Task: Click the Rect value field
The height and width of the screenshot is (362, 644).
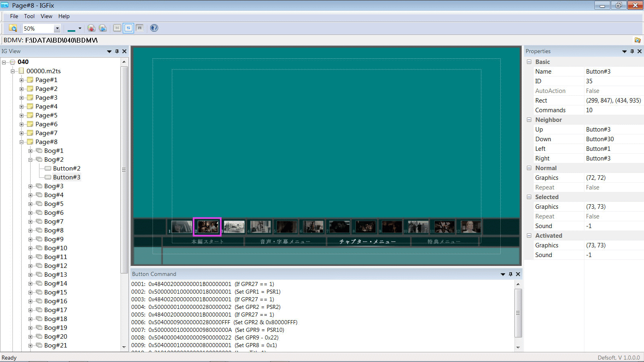Action: click(613, 101)
